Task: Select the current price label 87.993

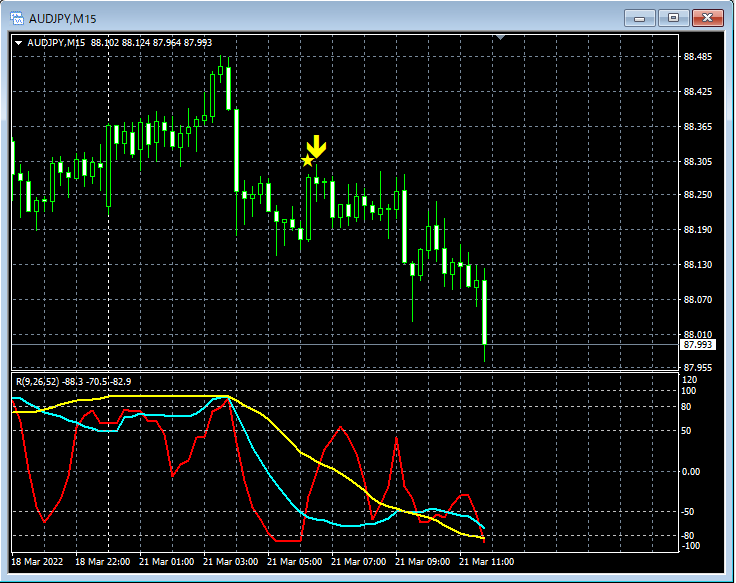Action: coord(698,345)
